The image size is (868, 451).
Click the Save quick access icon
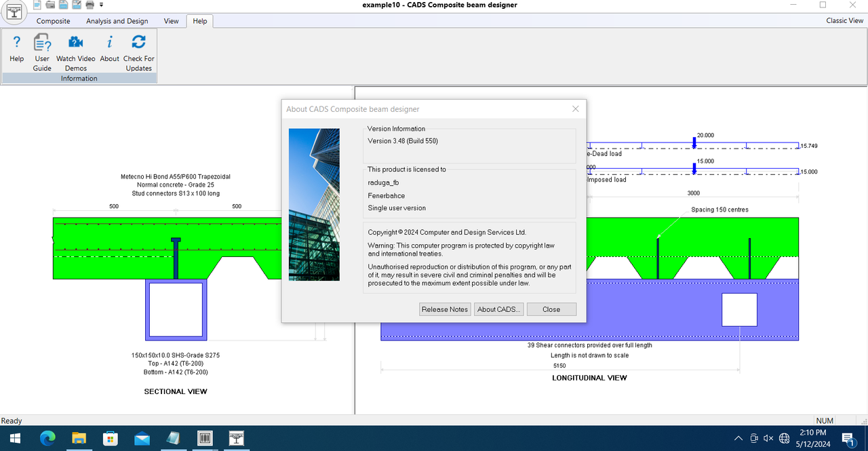63,5
